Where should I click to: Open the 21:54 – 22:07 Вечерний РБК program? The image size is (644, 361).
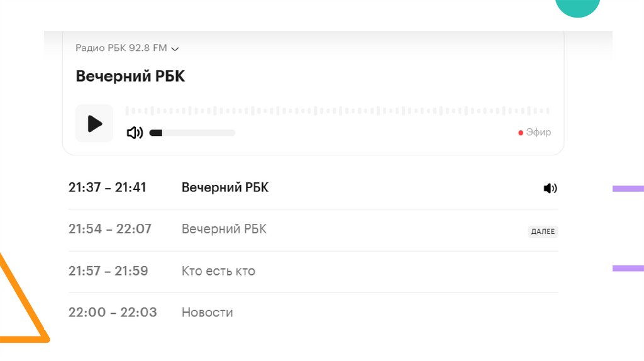tap(224, 229)
